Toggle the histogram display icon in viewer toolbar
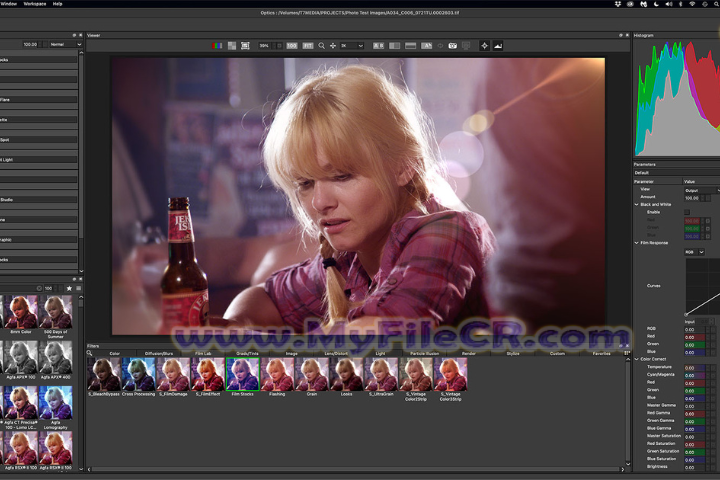 click(498, 45)
